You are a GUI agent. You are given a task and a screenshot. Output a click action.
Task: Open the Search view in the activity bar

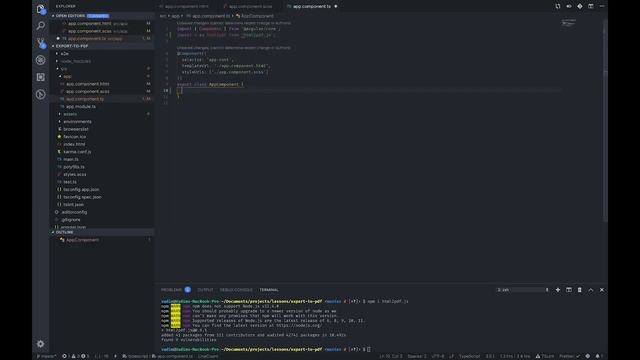tap(40, 26)
